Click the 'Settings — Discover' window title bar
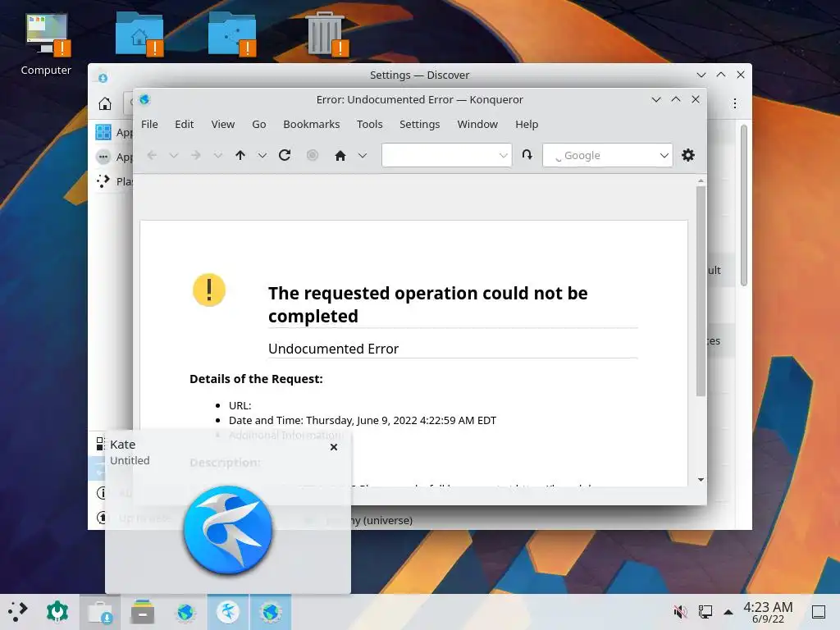Screen dimensions: 840x630 coord(419,75)
